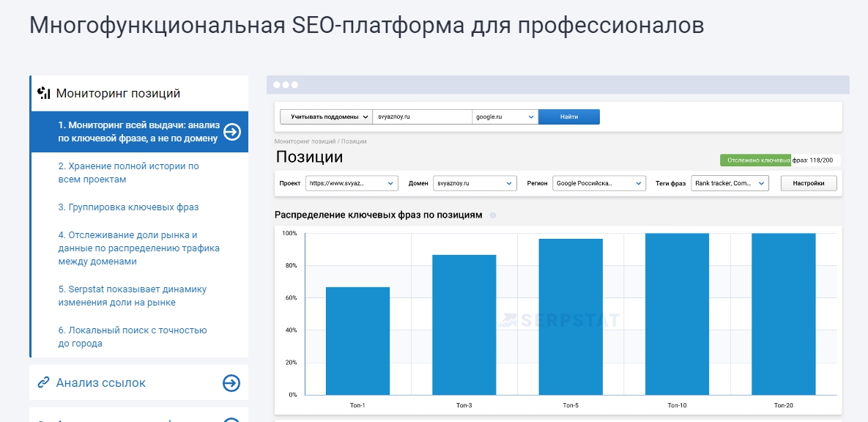Screen dimensions: 868x422
Task: Click the Топ-20 bar in the chart
Action: (783, 314)
